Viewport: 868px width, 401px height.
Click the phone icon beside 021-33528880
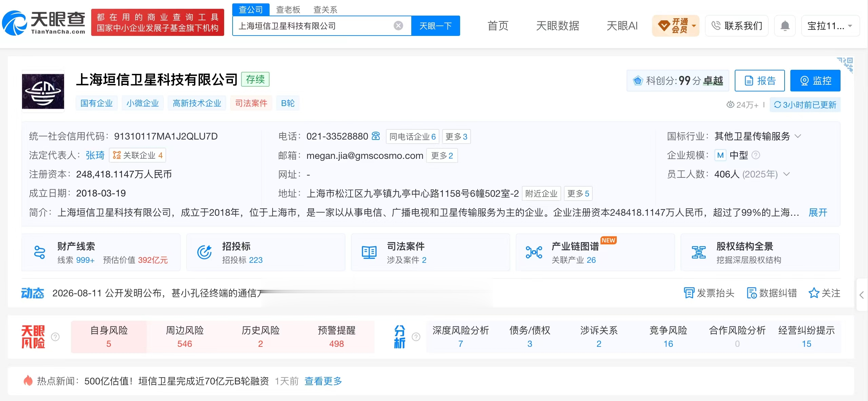(376, 136)
